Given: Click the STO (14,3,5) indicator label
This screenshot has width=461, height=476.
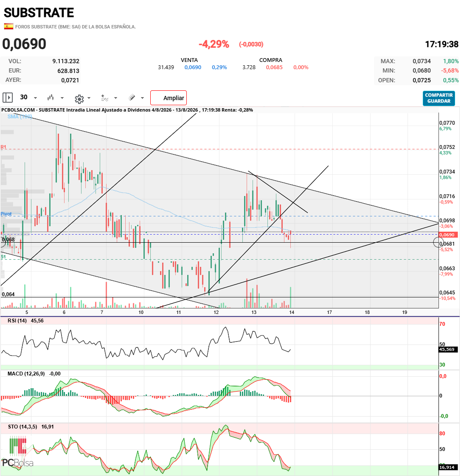Looking at the screenshot, I should pos(22,427).
